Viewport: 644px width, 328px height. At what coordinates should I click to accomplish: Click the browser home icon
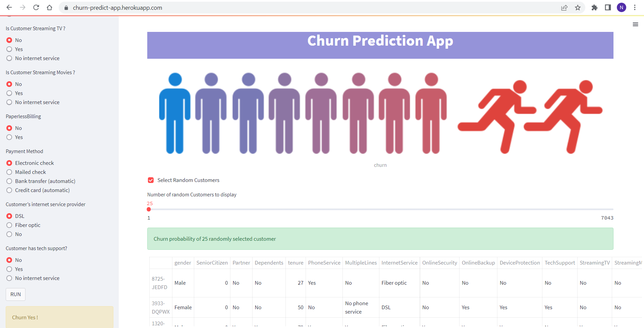[50, 7]
